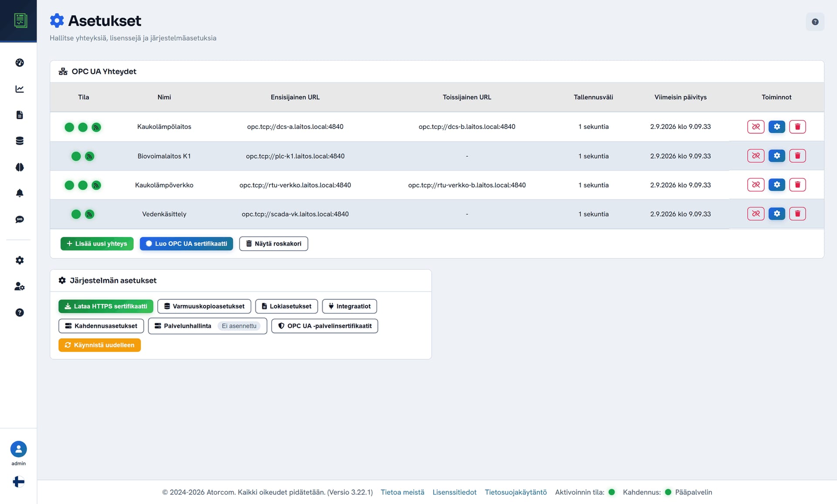Disconnect the Biovoimalaitos K1 connection
Image resolution: width=837 pixels, height=504 pixels.
click(756, 156)
